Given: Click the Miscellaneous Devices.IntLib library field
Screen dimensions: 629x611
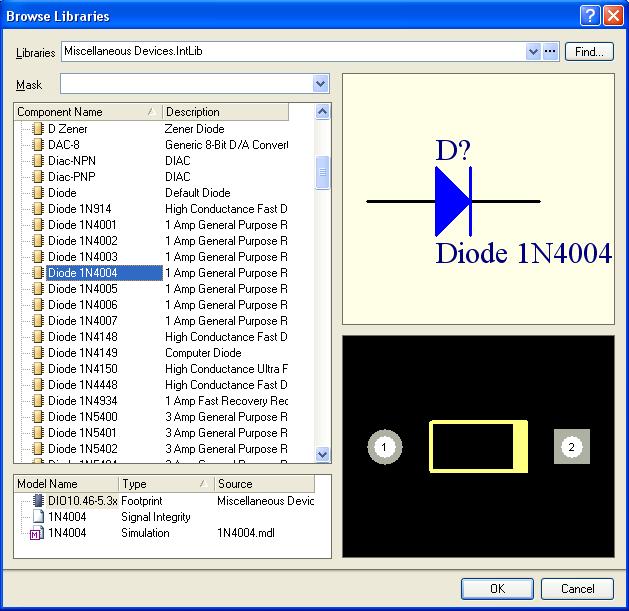Looking at the screenshot, I should [293, 51].
